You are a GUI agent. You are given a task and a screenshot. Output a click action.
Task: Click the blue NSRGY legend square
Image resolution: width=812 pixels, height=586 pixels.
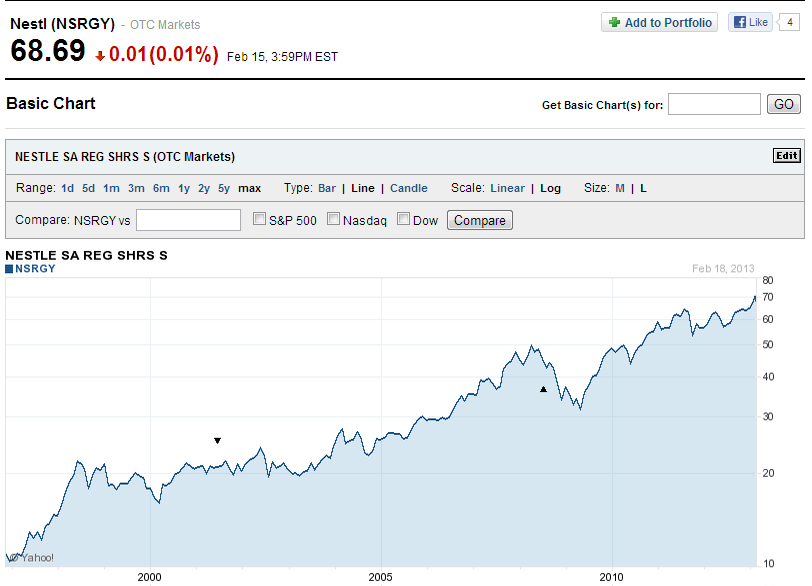coord(9,269)
